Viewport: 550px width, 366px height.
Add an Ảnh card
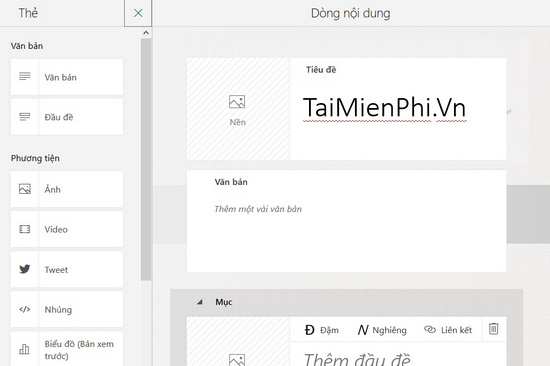[x=67, y=189]
